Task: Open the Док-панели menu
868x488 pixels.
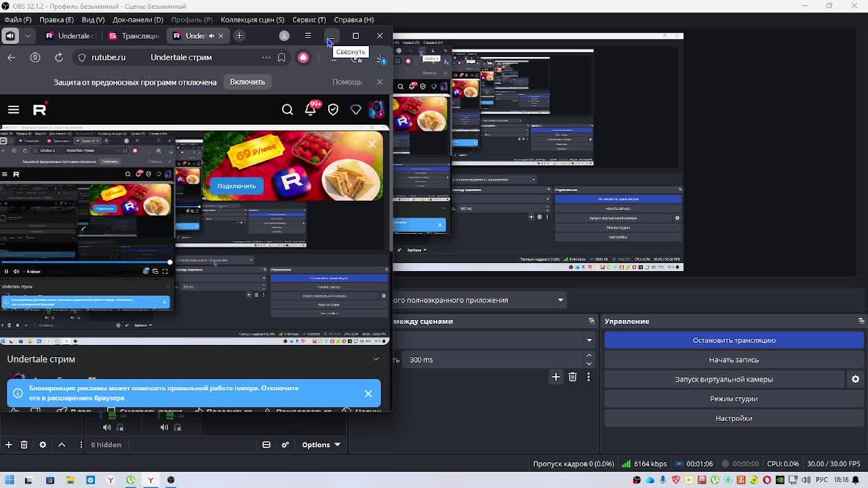Action: click(138, 20)
